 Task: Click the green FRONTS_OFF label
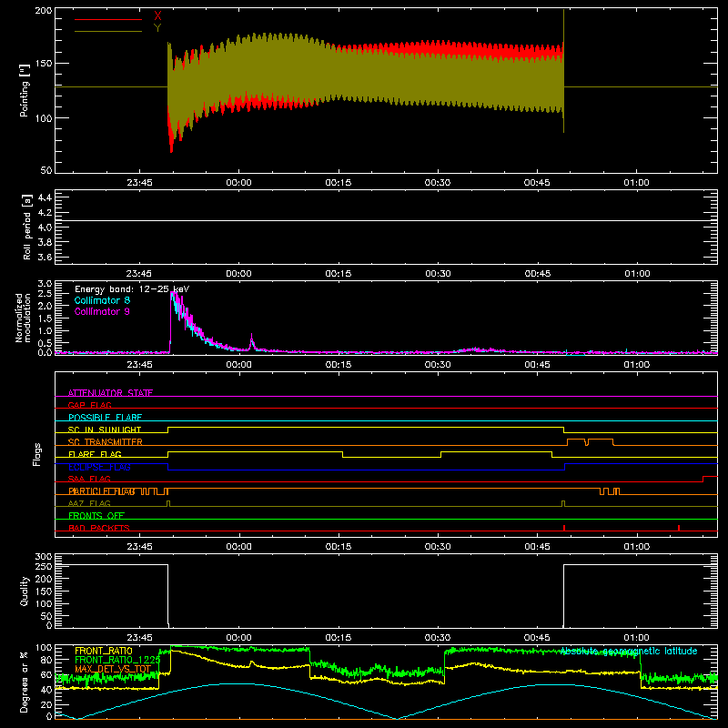point(96,516)
